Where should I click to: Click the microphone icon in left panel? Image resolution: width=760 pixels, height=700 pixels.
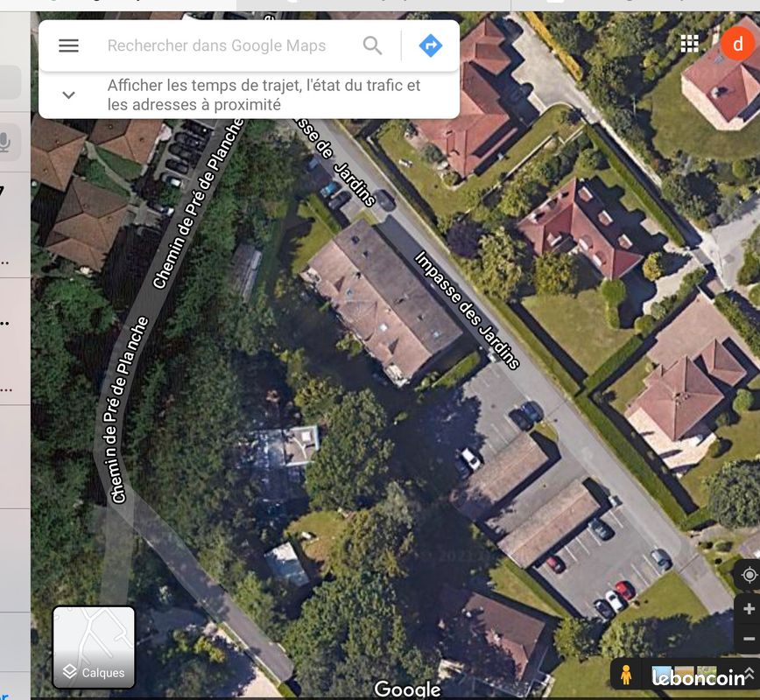(5, 143)
